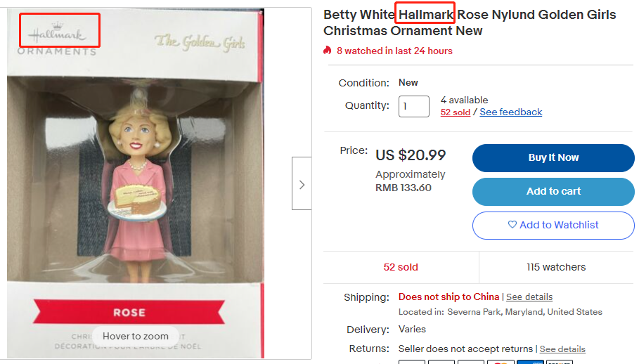
Task: Click The Golden Girls logo on the box
Action: click(200, 42)
